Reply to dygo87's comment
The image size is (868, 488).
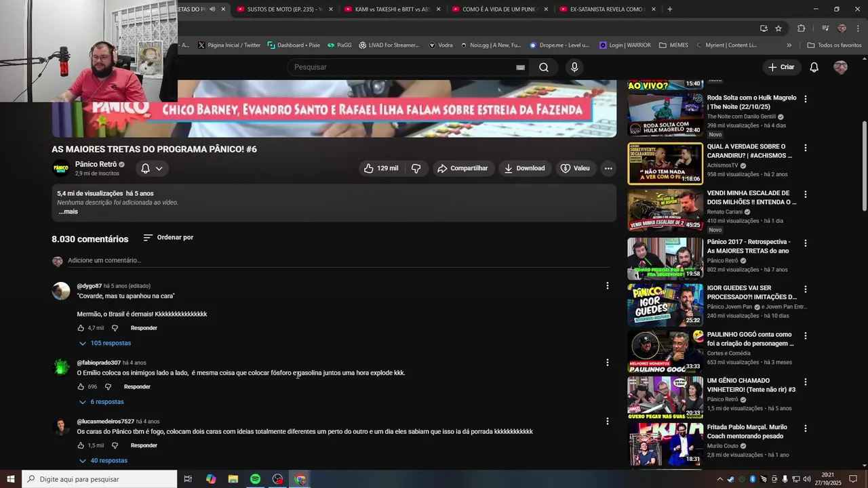(x=144, y=328)
